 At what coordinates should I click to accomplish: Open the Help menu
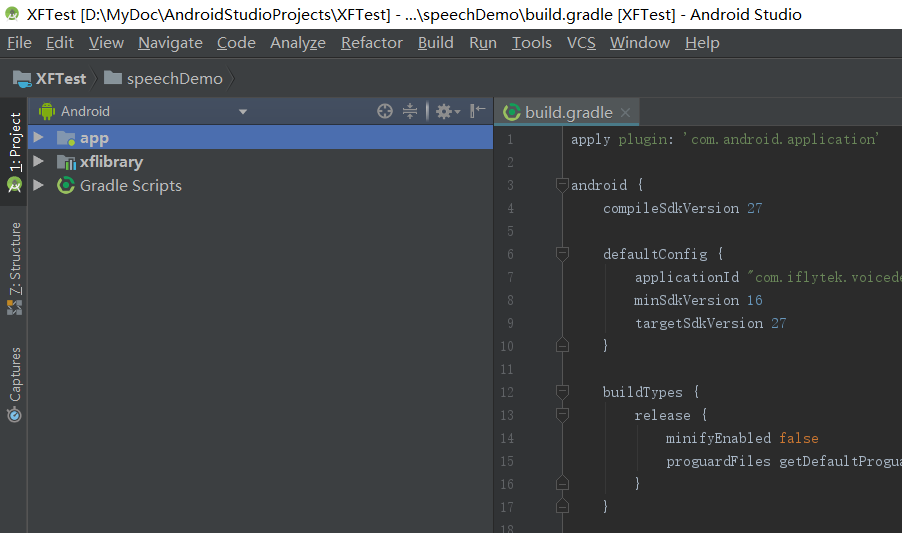click(702, 43)
